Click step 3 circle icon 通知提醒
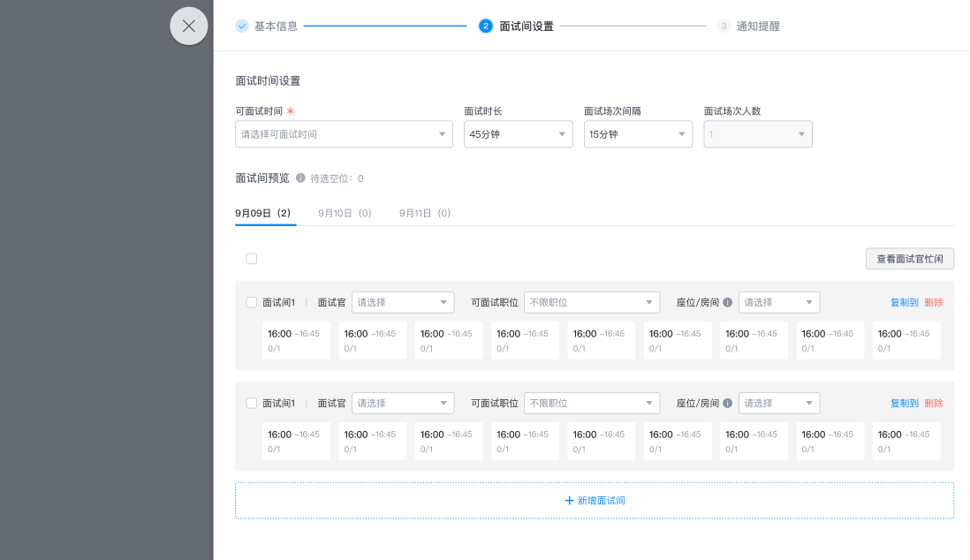 point(724,26)
